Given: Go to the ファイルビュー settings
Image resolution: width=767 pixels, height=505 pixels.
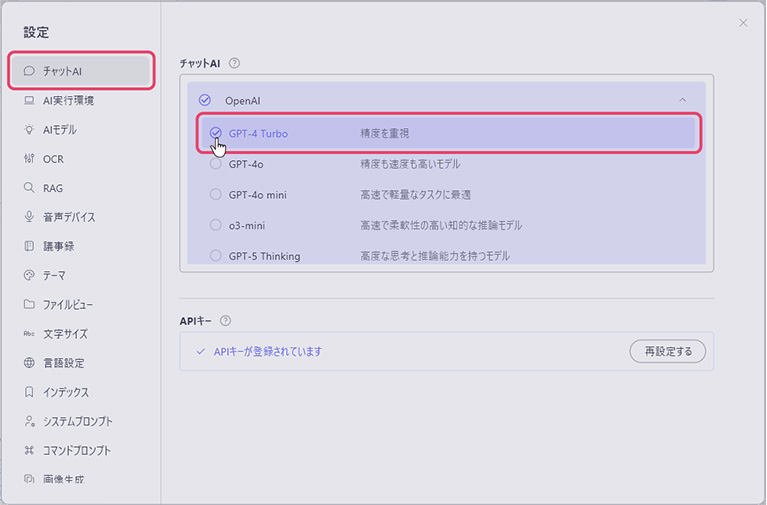Looking at the screenshot, I should click(x=68, y=304).
